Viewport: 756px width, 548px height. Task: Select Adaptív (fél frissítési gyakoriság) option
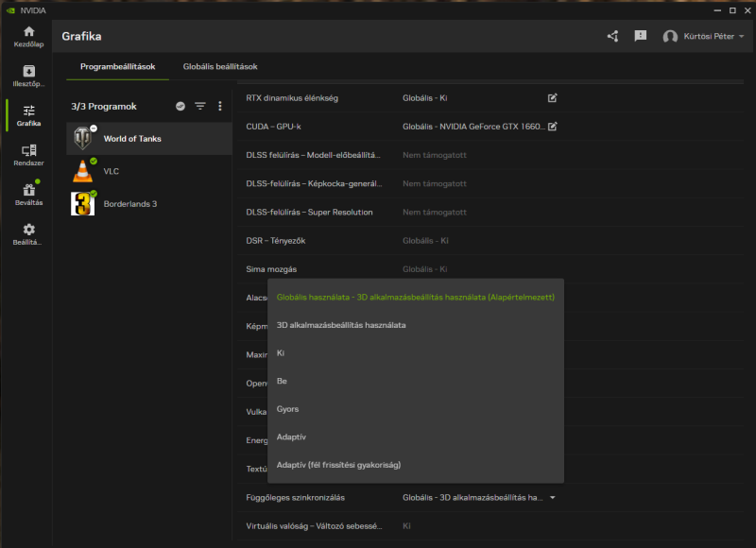[416, 465]
